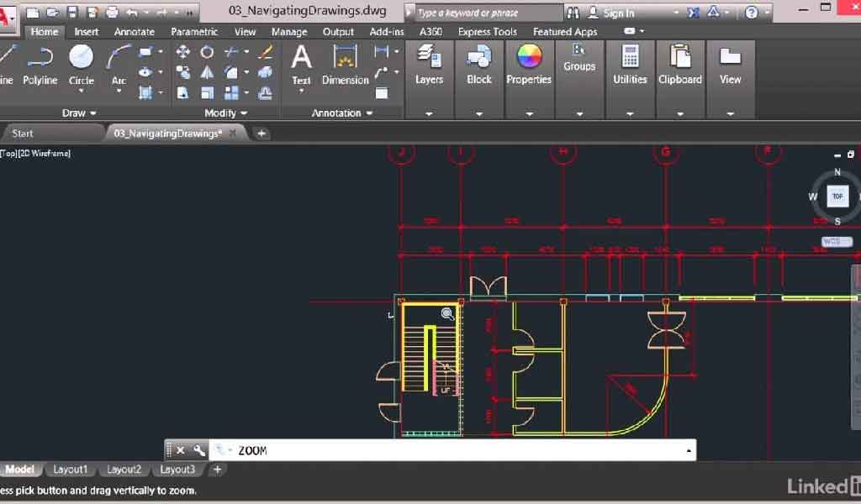Click the Save icon in quick access toolbar
The width and height of the screenshot is (861, 504).
(72, 12)
